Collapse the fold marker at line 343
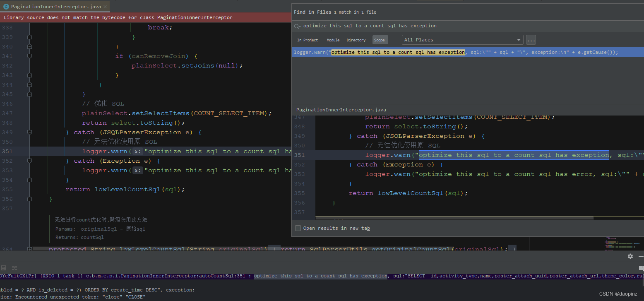The width and height of the screenshot is (644, 301). (29, 75)
